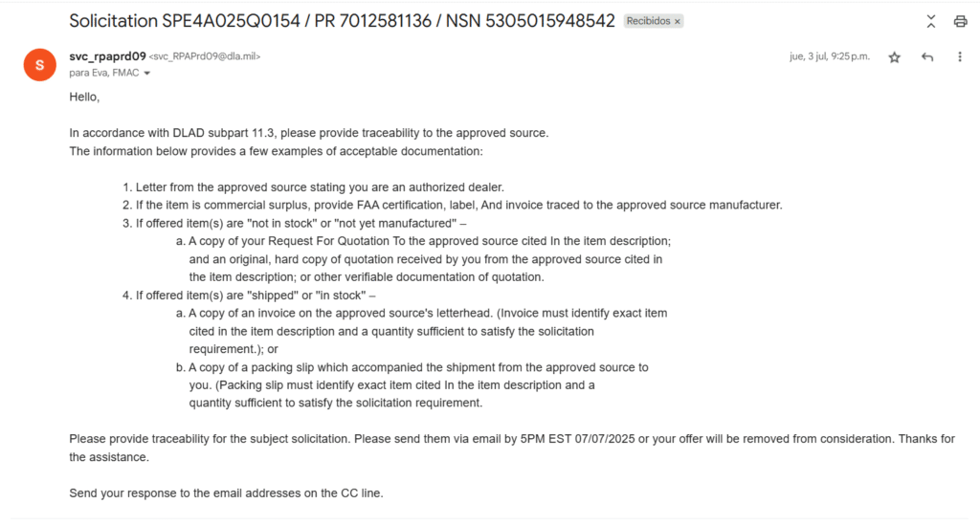Image resolution: width=980 pixels, height=526 pixels.
Task: Click list item 2 about commercial surplus
Action: coord(458,205)
